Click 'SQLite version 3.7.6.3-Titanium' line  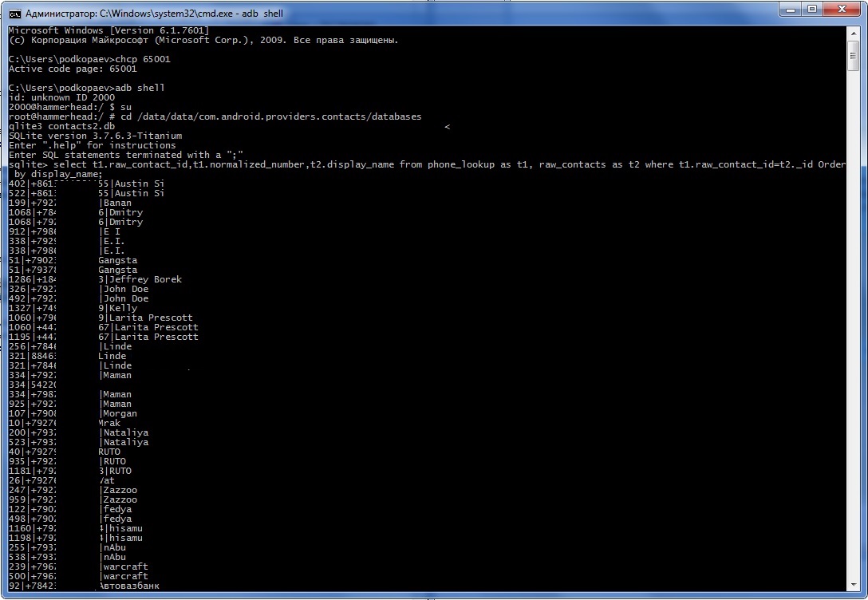tap(95, 136)
